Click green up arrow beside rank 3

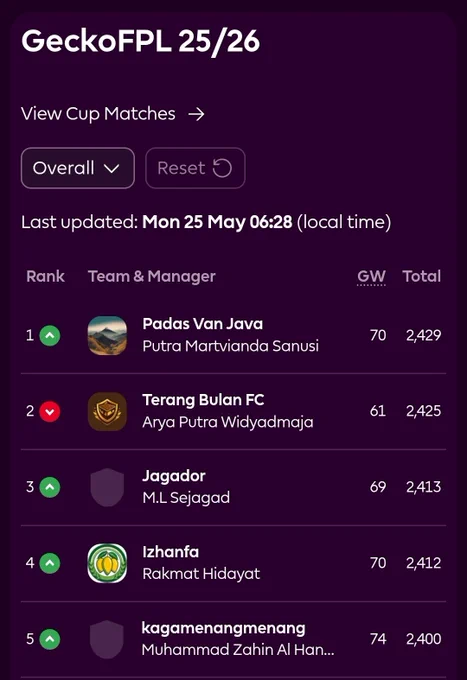click(x=50, y=487)
